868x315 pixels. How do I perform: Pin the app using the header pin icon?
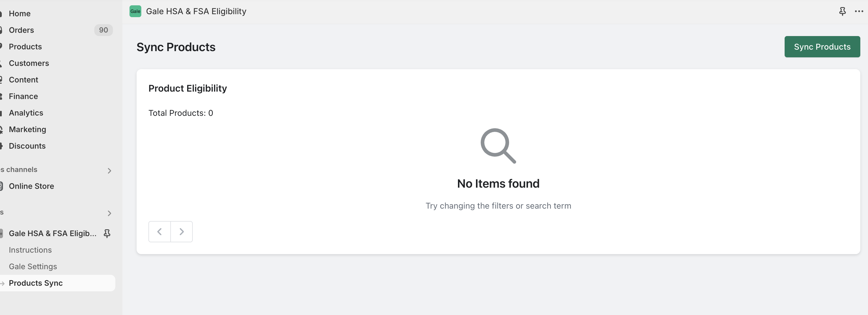coord(842,11)
